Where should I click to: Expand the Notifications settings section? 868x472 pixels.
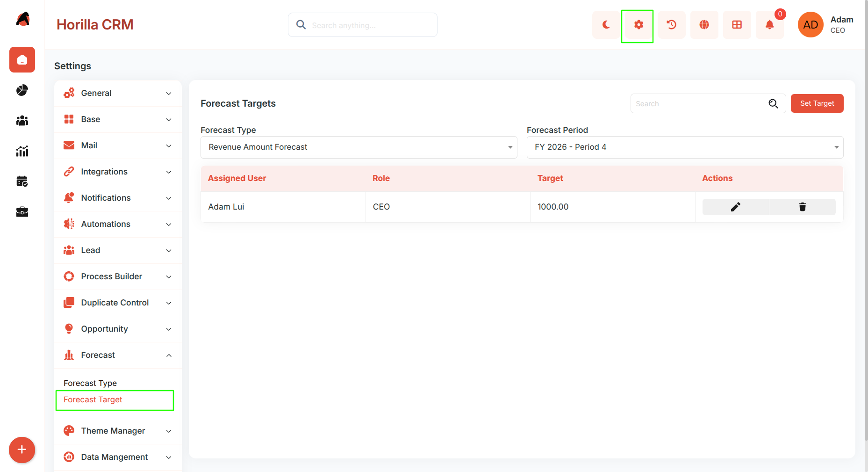118,198
